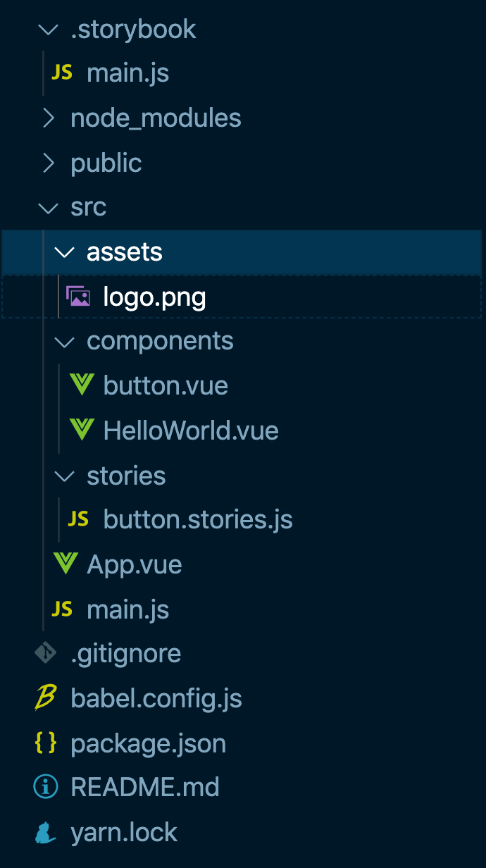Click the git icon beside .gitignore
The height and width of the screenshot is (868, 486).
click(46, 653)
